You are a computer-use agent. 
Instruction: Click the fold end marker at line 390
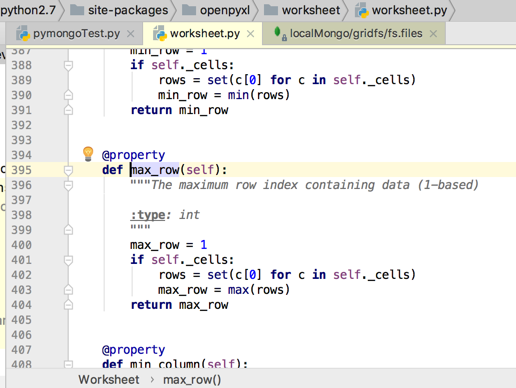click(x=68, y=95)
